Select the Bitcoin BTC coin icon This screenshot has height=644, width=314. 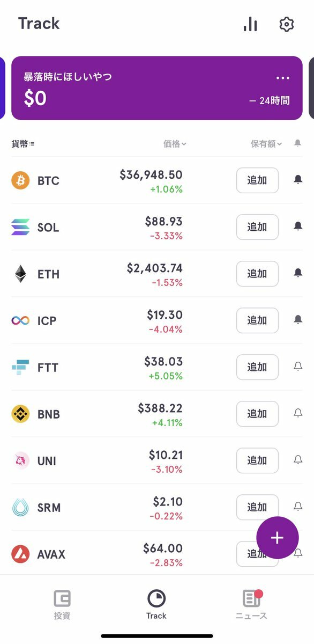coord(21,181)
